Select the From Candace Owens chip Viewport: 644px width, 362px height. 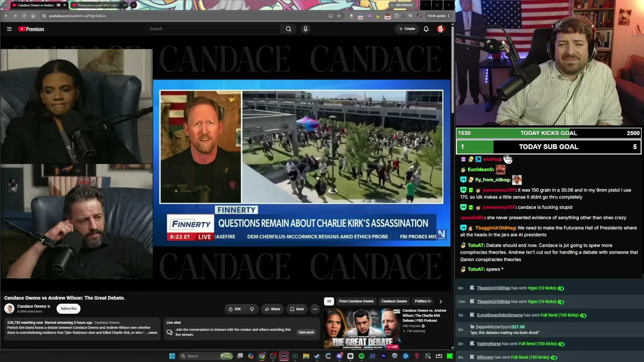[x=356, y=301]
